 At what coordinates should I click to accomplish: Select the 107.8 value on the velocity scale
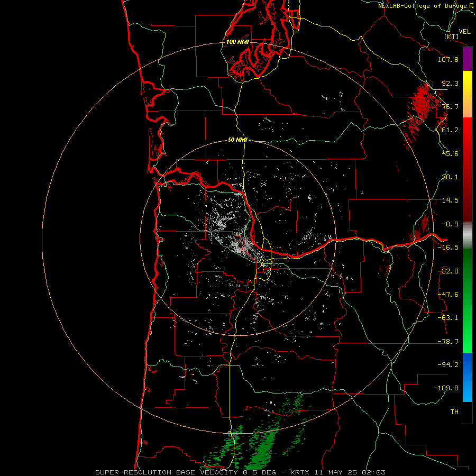coord(448,59)
